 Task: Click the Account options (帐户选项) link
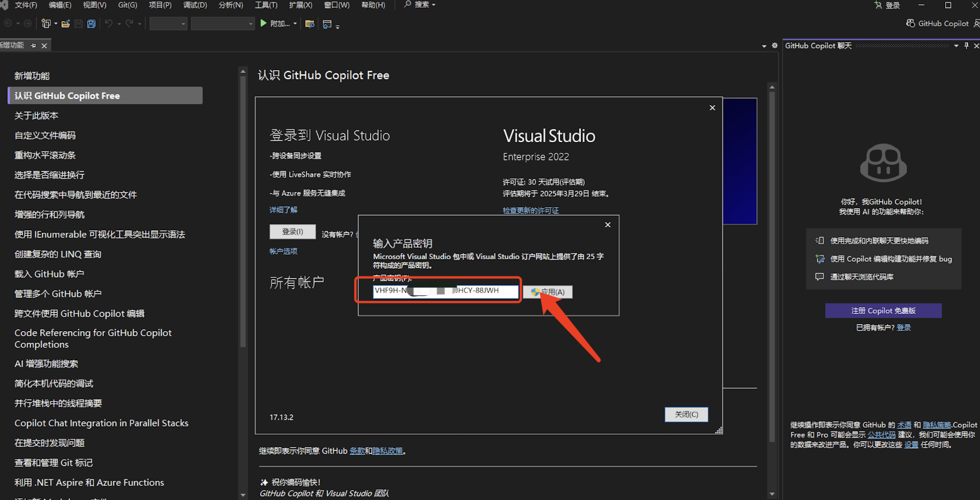(283, 251)
